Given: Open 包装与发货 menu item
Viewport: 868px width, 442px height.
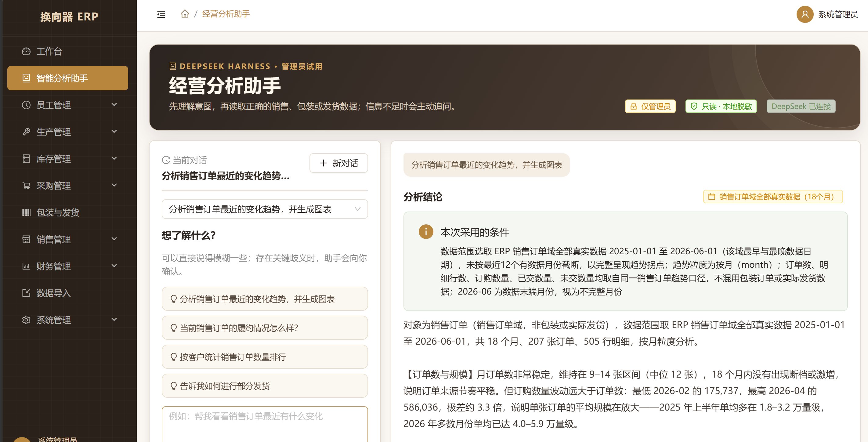Looking at the screenshot, I should 68,212.
